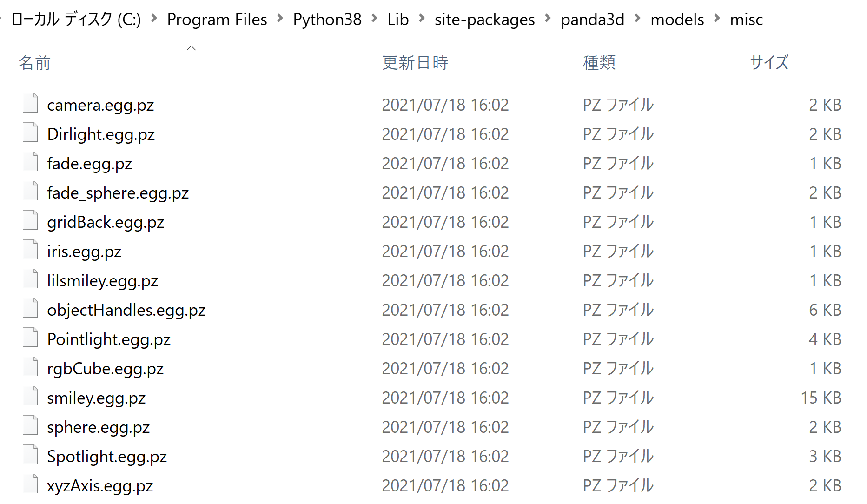Sort files by サイズ column header
The width and height of the screenshot is (867, 504).
click(x=769, y=62)
